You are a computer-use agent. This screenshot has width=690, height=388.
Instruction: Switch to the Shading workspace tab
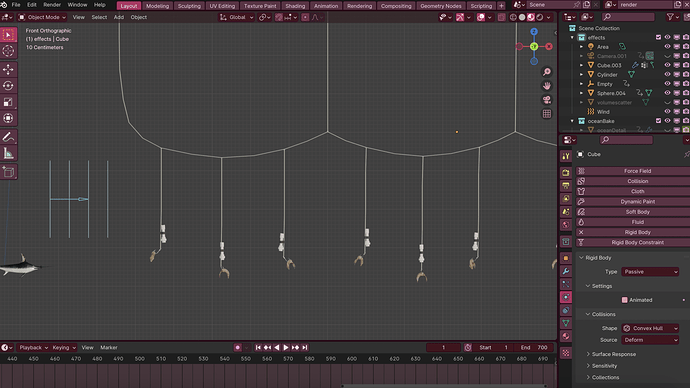click(295, 6)
